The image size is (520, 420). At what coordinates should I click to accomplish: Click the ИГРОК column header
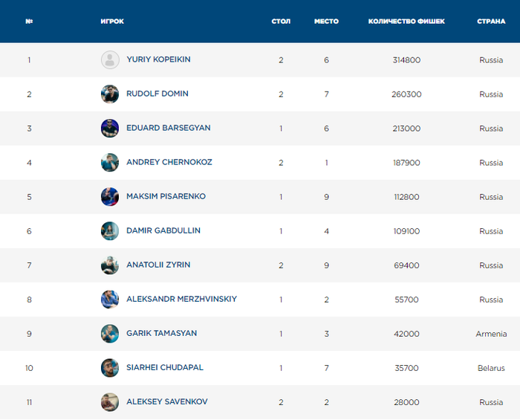point(112,22)
